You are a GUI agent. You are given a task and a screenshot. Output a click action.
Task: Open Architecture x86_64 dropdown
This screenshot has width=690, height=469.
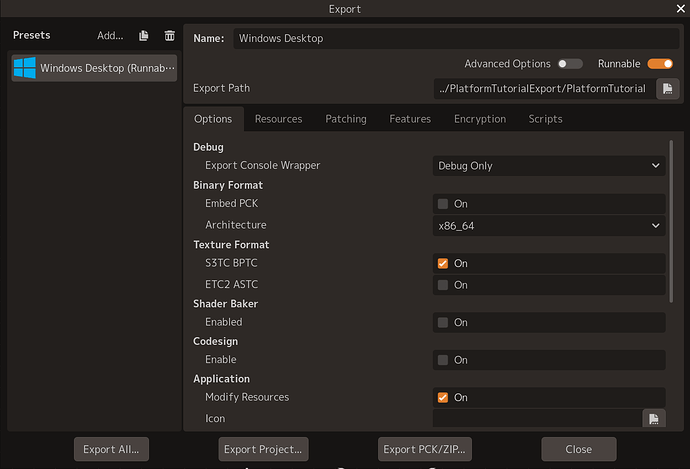(549, 226)
